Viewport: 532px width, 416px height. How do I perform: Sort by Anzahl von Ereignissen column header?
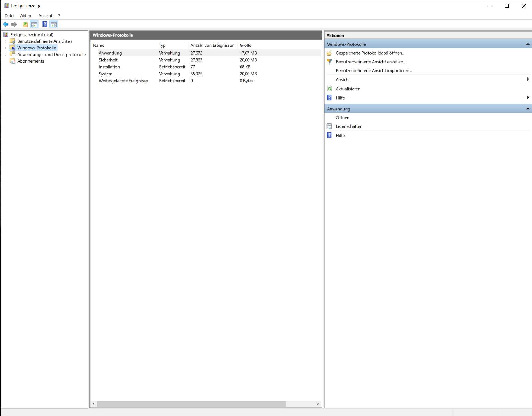[x=213, y=45]
